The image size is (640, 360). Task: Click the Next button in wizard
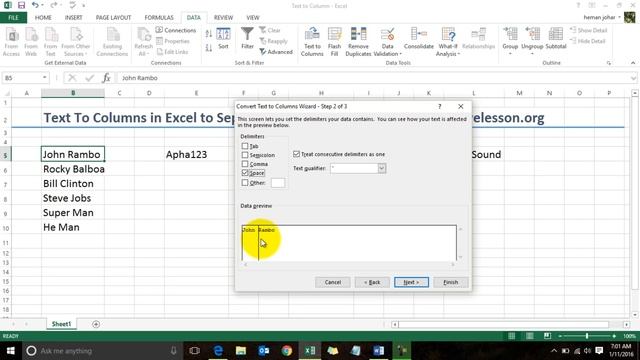point(411,282)
